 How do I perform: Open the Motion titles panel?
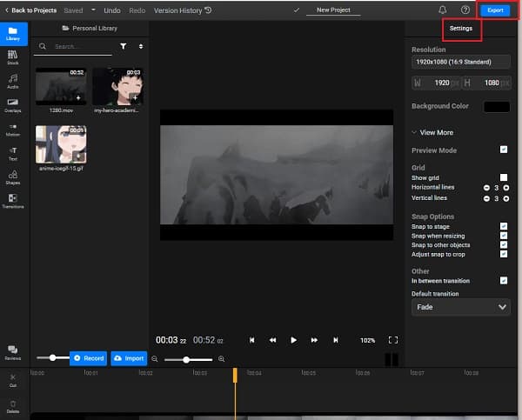[x=13, y=130]
